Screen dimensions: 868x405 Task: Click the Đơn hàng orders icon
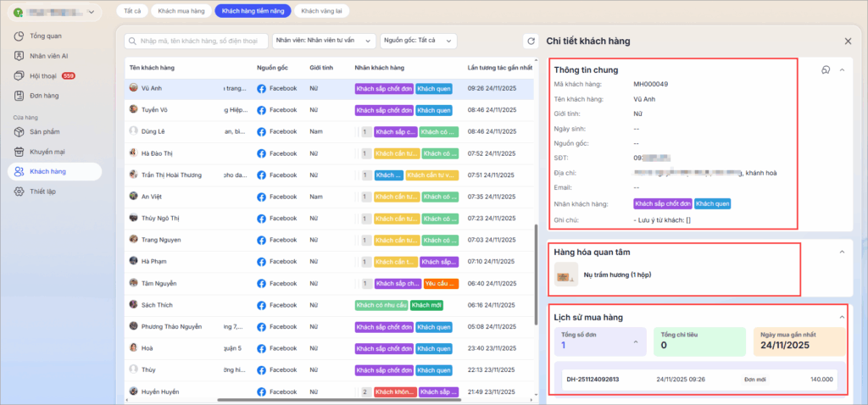[19, 95]
